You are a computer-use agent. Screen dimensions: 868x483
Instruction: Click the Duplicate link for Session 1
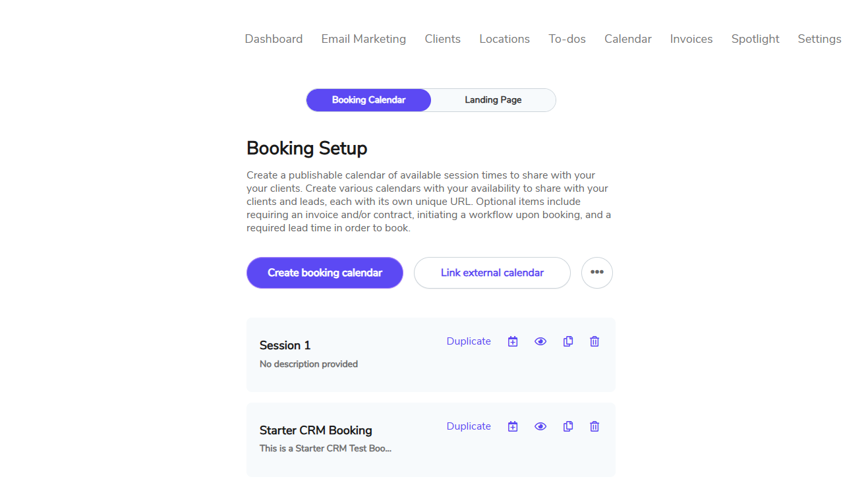[469, 341]
